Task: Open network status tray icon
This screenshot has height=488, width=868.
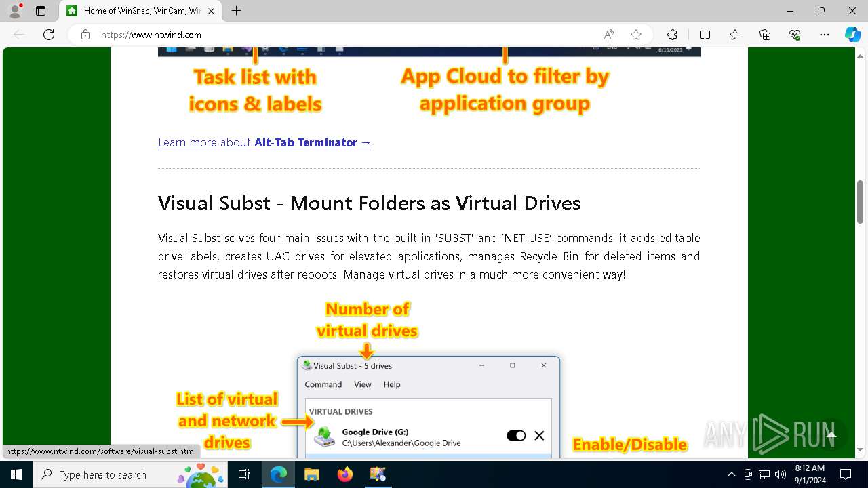Action: [x=764, y=474]
